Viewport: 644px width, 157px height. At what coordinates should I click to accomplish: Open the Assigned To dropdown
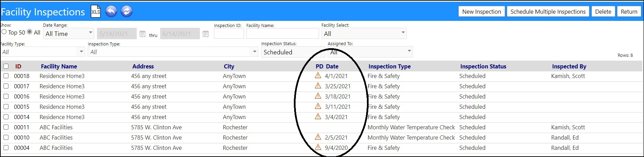click(370, 52)
